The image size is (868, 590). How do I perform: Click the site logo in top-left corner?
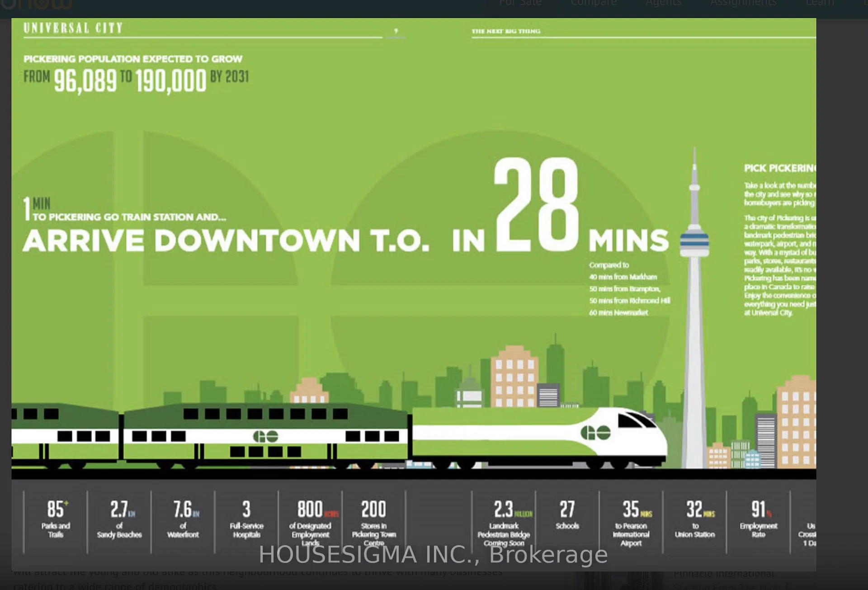pos(36,5)
